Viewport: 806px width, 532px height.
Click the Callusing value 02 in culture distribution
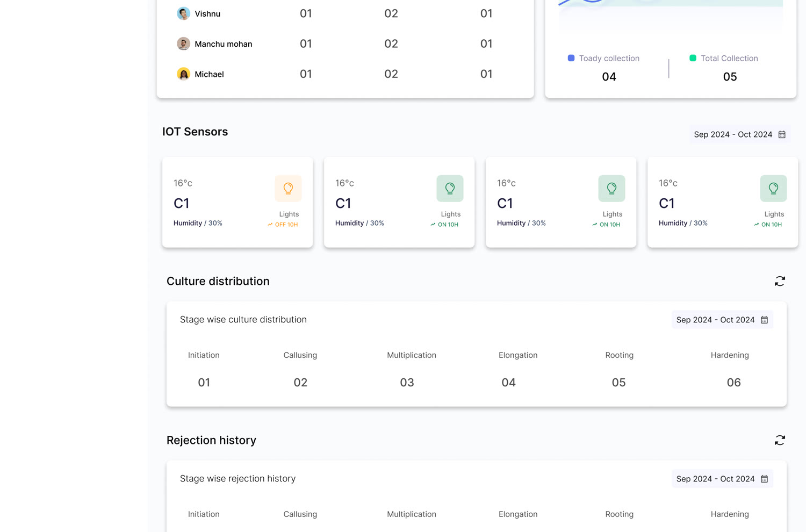(300, 383)
